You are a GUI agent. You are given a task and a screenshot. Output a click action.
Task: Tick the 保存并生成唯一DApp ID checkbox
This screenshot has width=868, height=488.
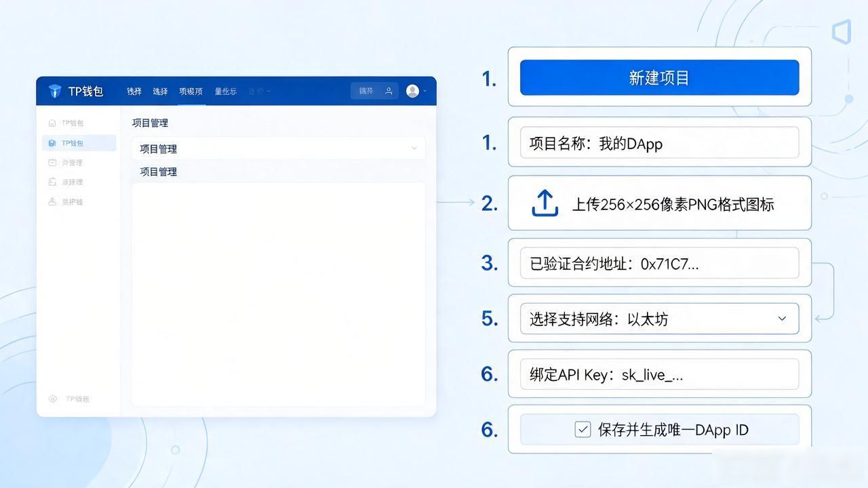tap(583, 429)
